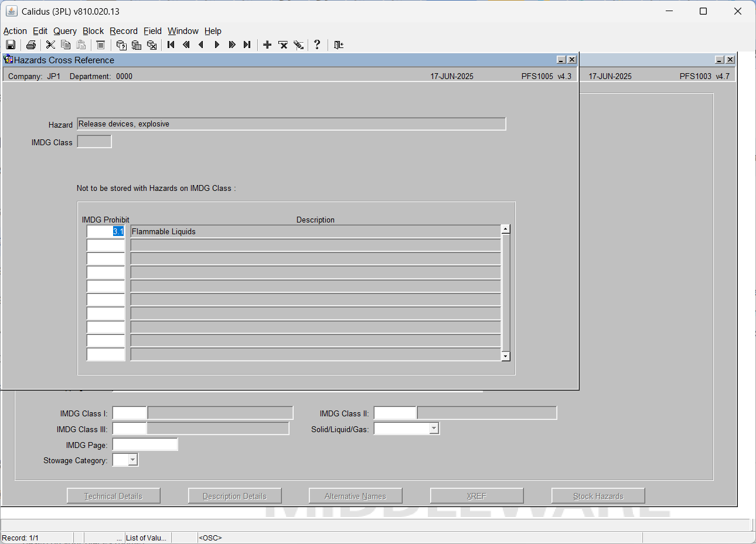
Task: Click the Cut scissors icon
Action: point(50,45)
